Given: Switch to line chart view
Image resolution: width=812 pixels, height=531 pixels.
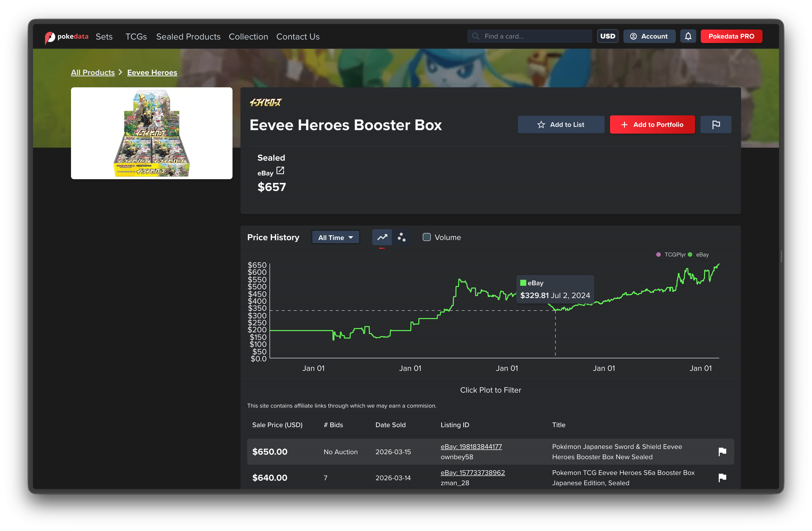Looking at the screenshot, I should pyautogui.click(x=382, y=237).
